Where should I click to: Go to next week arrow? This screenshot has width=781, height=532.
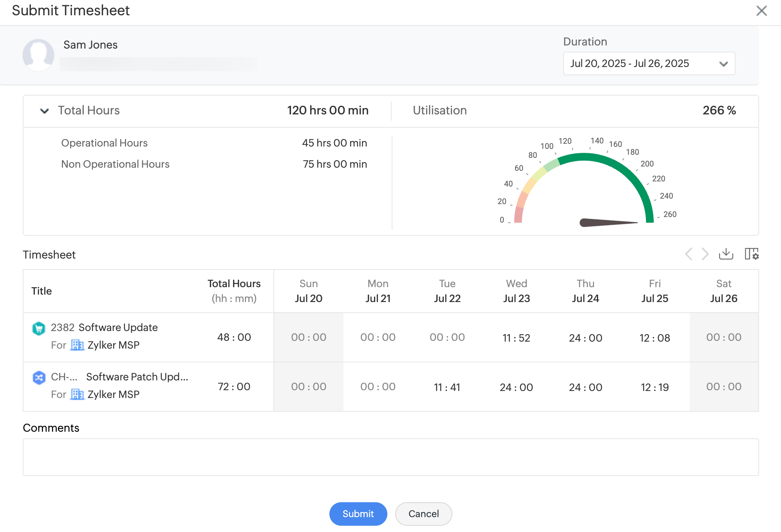click(705, 254)
